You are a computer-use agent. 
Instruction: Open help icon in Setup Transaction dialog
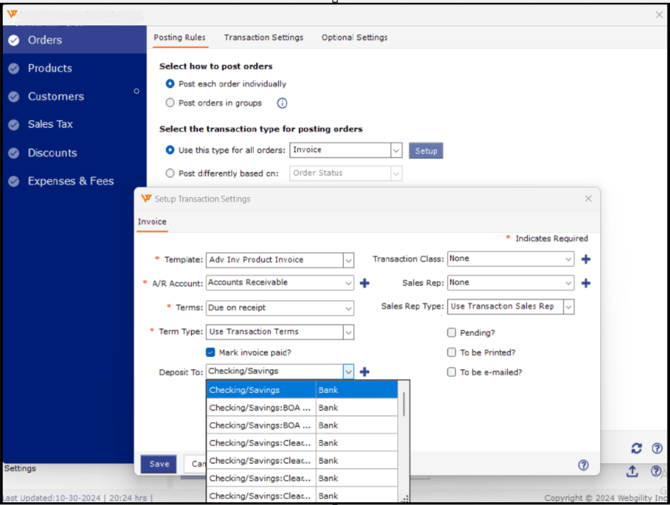pyautogui.click(x=583, y=465)
